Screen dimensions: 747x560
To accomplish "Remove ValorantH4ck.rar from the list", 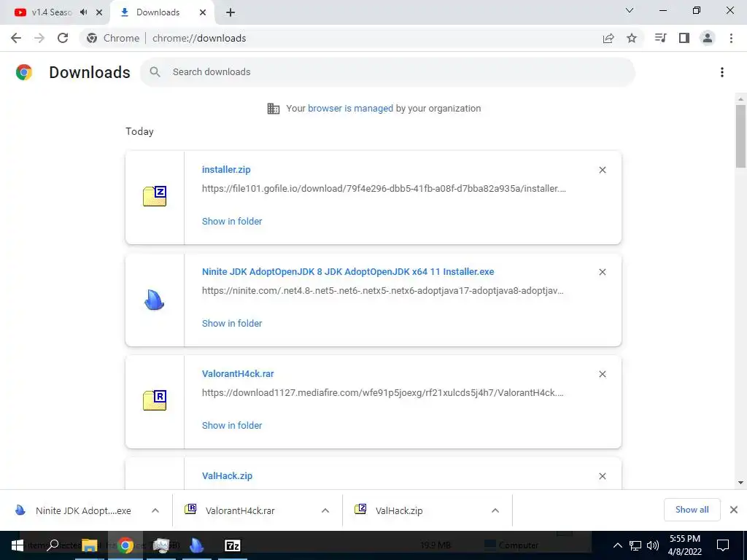I will click(x=602, y=374).
